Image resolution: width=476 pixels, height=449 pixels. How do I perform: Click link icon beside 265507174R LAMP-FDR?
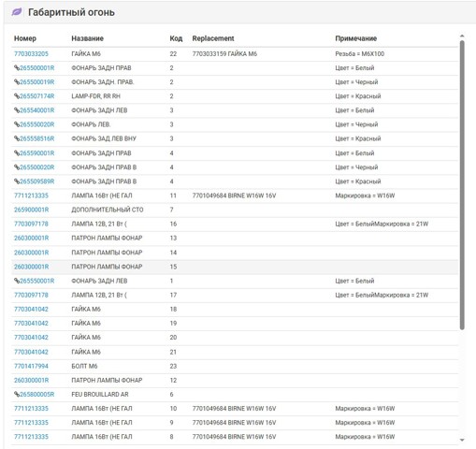click(x=17, y=96)
